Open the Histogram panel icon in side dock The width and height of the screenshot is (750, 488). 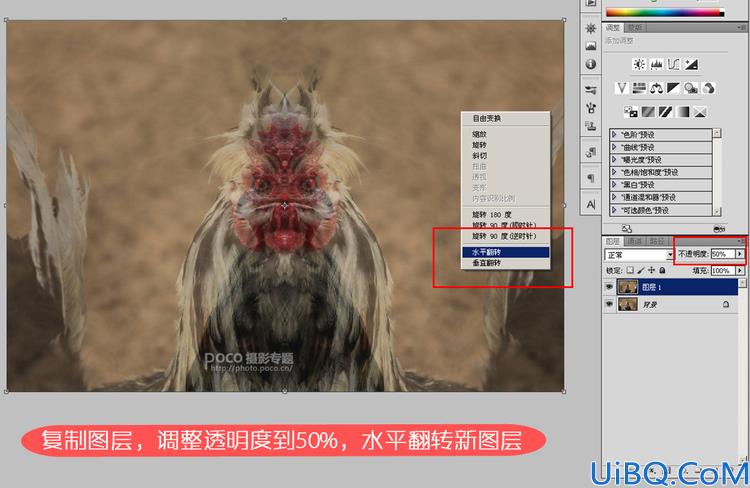pyautogui.click(x=591, y=46)
